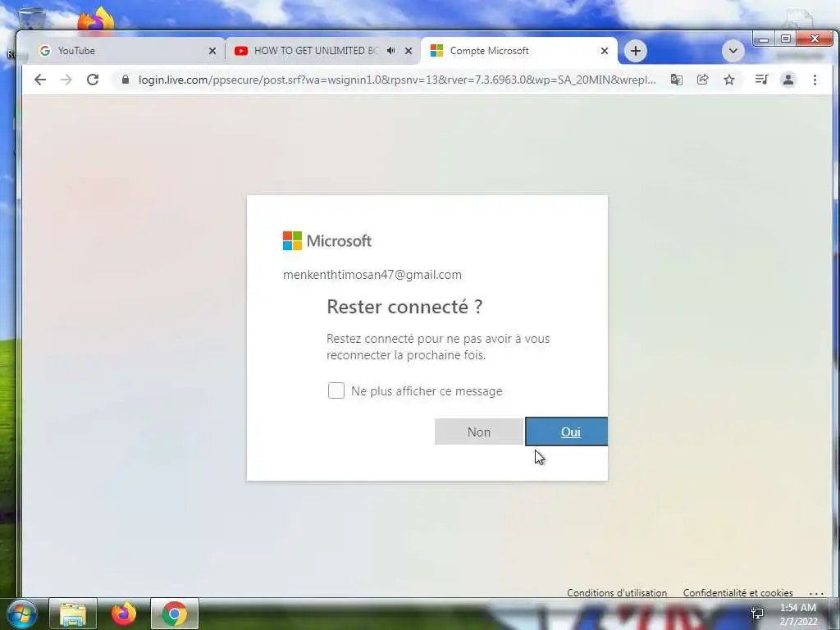840x630 pixels.
Task: Open the Conditions d'utilisation link
Action: [x=617, y=592]
